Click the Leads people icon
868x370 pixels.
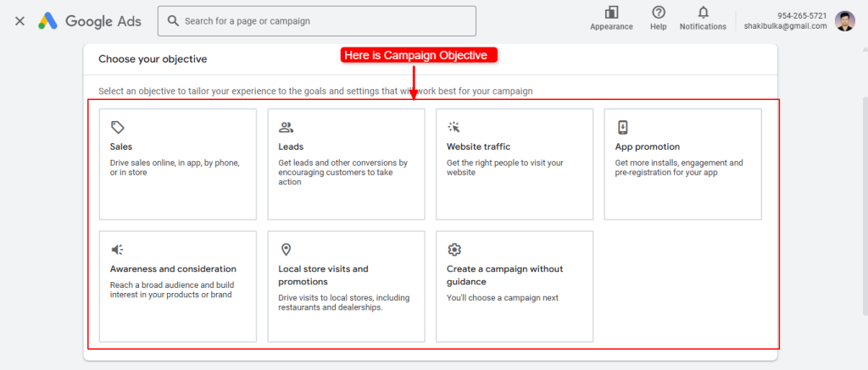tap(286, 128)
